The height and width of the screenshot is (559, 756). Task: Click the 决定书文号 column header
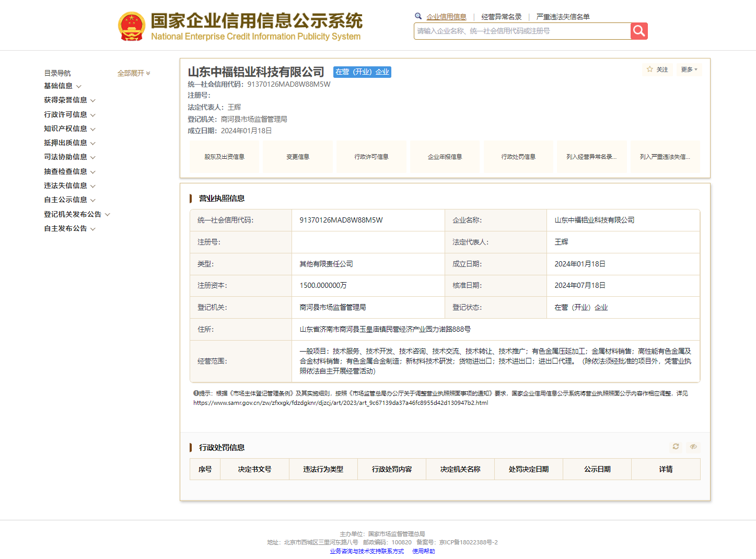click(255, 469)
